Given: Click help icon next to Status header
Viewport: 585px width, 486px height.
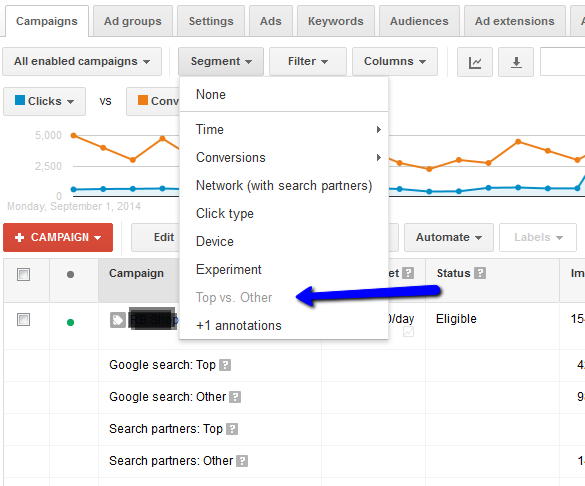Looking at the screenshot, I should [x=480, y=273].
